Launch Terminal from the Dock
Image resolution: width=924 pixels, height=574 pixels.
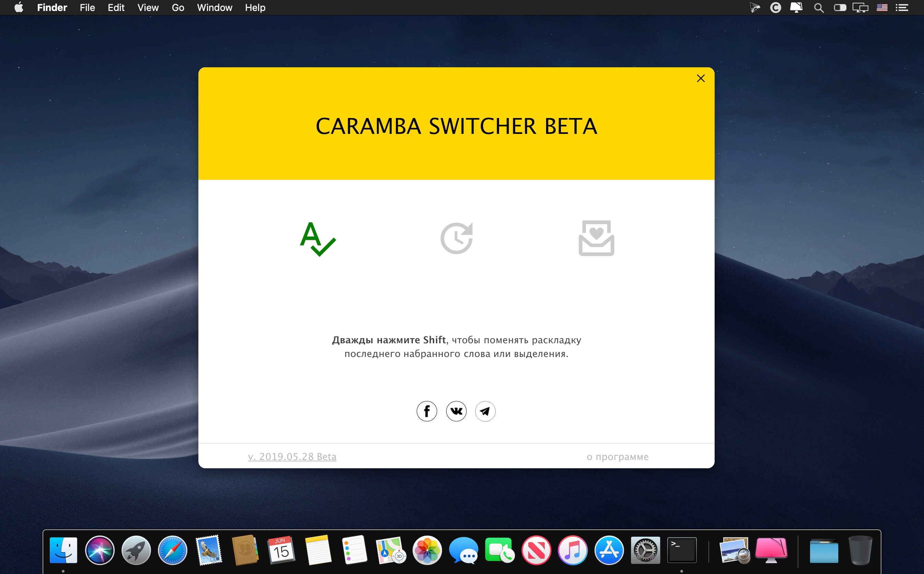(x=682, y=550)
